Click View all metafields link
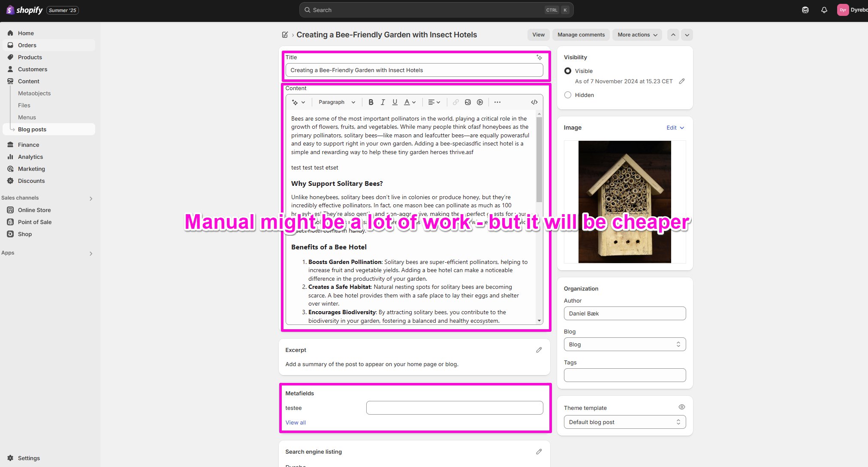Image resolution: width=868 pixels, height=467 pixels. click(x=295, y=422)
